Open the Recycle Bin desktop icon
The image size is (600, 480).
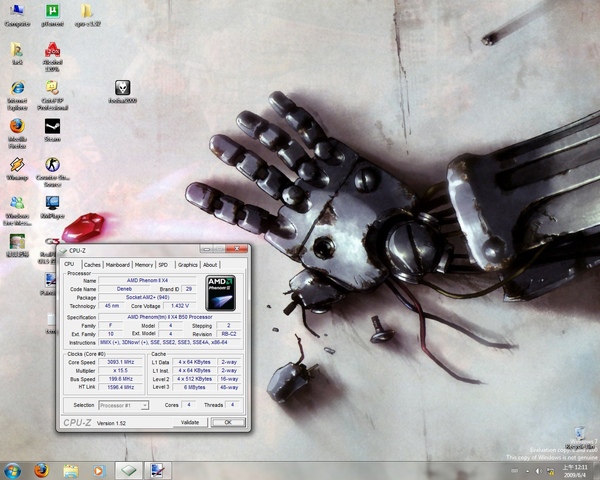pos(580,438)
